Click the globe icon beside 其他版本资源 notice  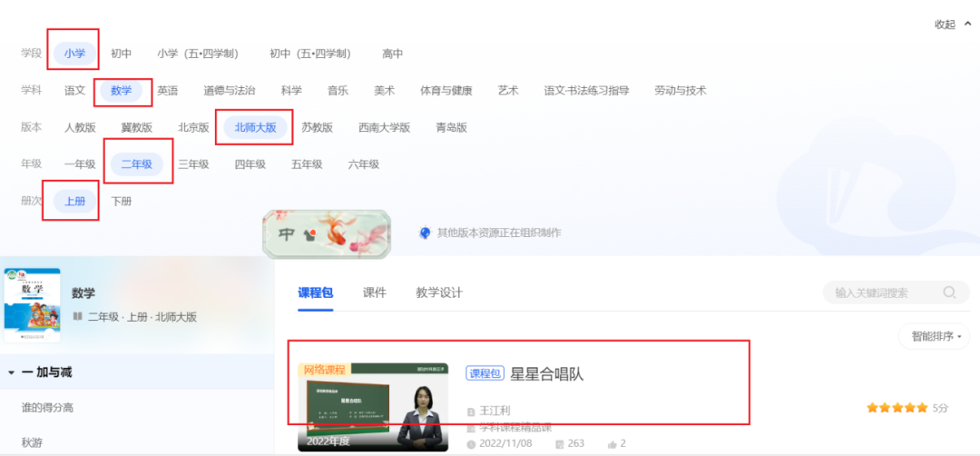point(424,233)
